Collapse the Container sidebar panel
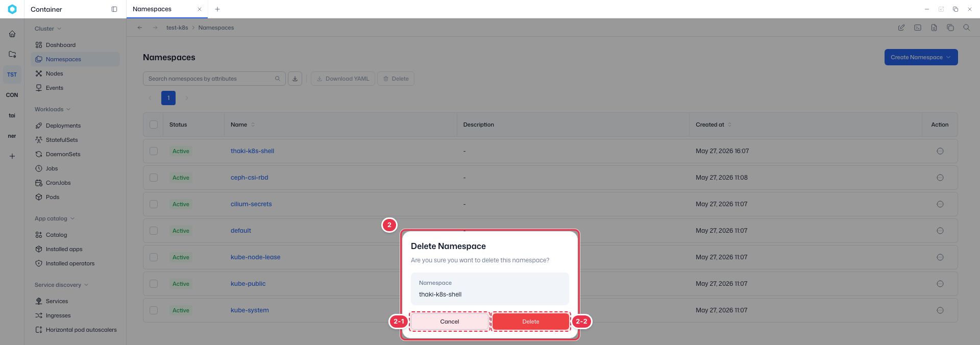The image size is (980, 345). [114, 9]
